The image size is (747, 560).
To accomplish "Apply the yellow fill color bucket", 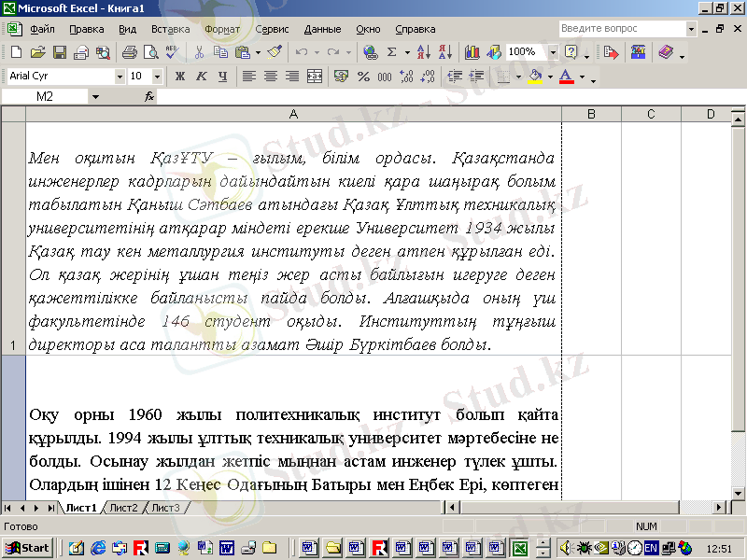I will point(534,77).
